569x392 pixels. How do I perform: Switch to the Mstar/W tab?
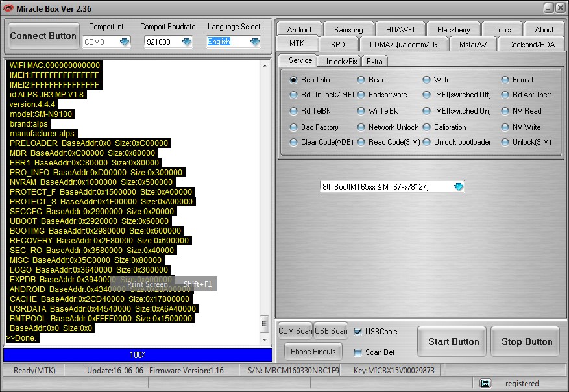coord(473,44)
